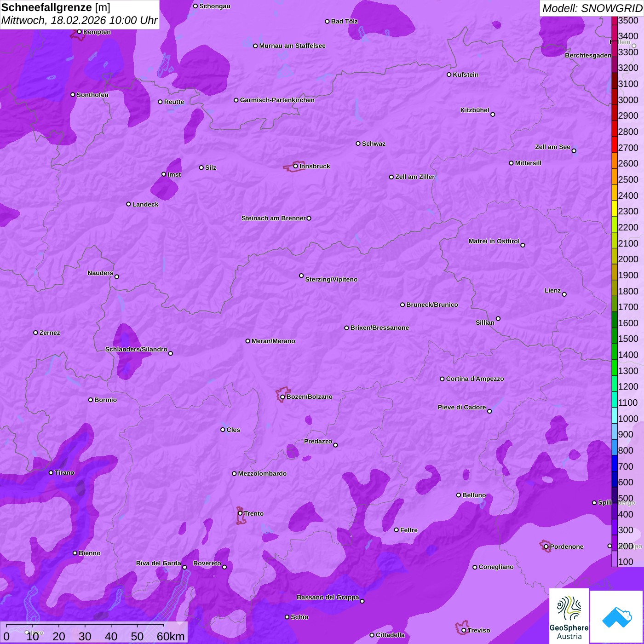Select the "Berchtesgaden" label

tap(588, 55)
